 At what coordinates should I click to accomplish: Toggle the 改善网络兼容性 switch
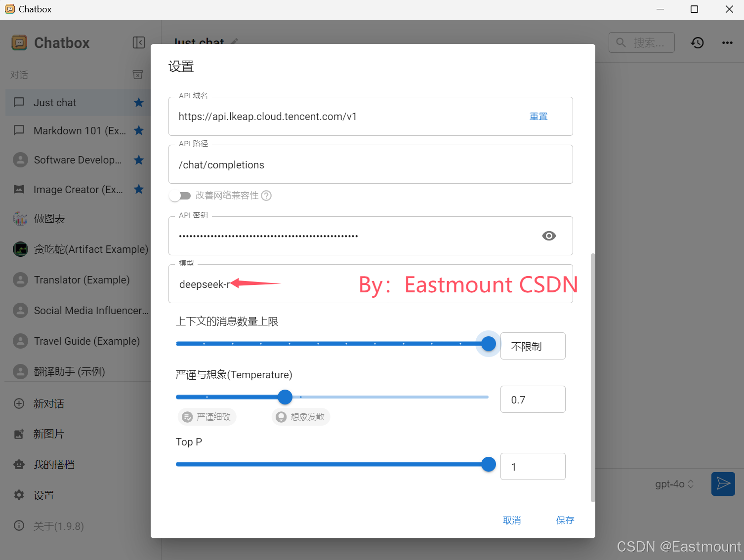click(180, 196)
